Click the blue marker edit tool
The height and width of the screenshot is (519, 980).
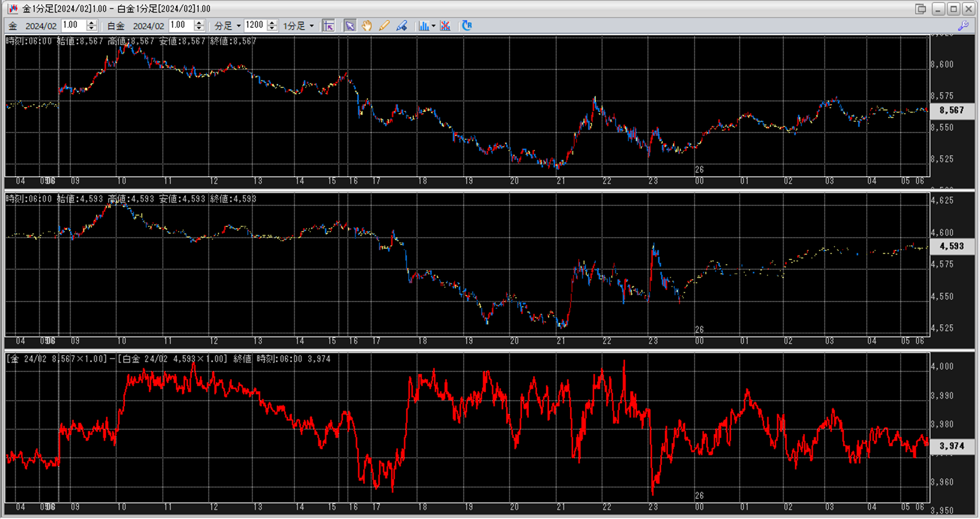[401, 26]
